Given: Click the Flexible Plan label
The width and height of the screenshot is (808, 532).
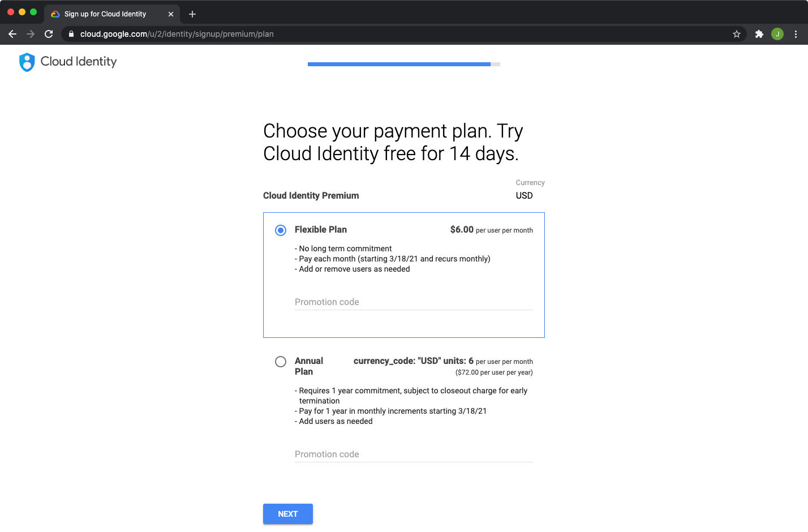Looking at the screenshot, I should coord(321,230).
